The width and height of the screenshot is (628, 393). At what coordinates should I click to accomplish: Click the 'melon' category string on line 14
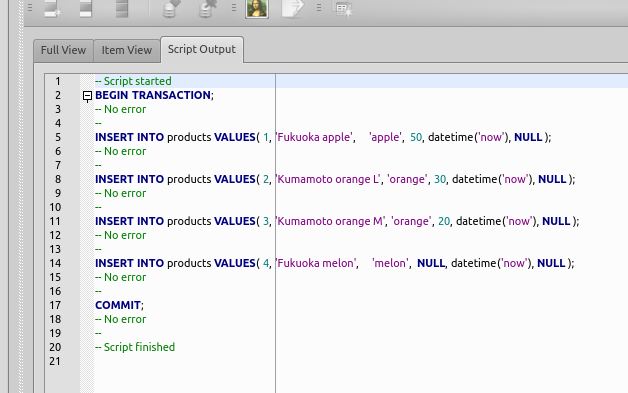[x=390, y=263]
